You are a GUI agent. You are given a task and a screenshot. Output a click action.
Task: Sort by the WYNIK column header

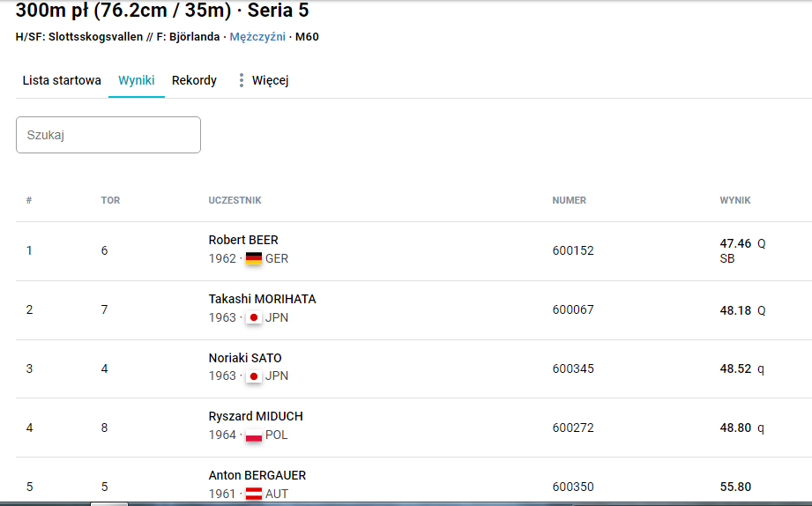735,200
